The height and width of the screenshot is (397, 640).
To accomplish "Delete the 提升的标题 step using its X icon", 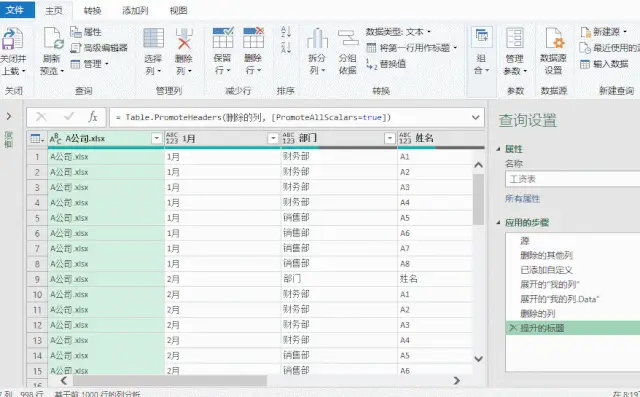I will (513, 328).
